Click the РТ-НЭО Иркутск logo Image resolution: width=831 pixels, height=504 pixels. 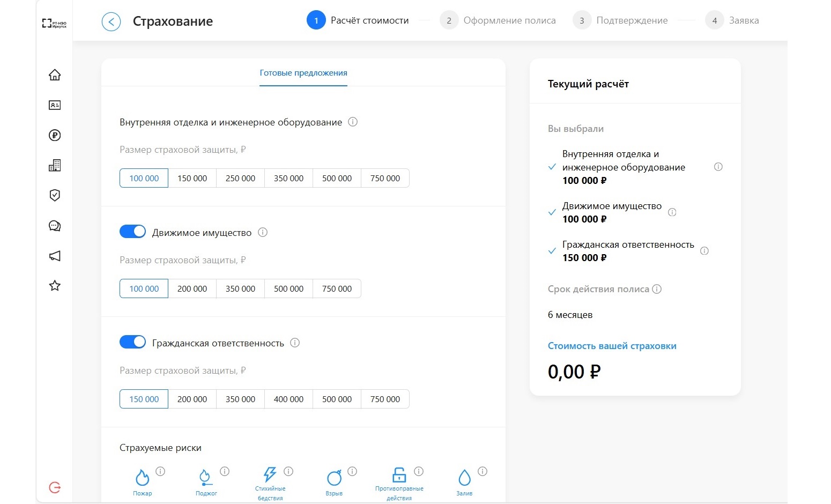[x=55, y=24]
